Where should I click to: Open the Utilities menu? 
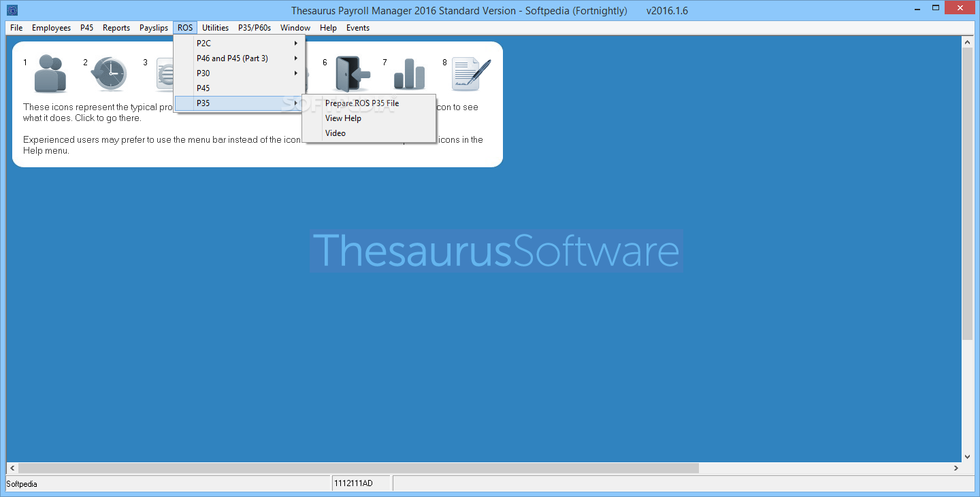(x=215, y=28)
